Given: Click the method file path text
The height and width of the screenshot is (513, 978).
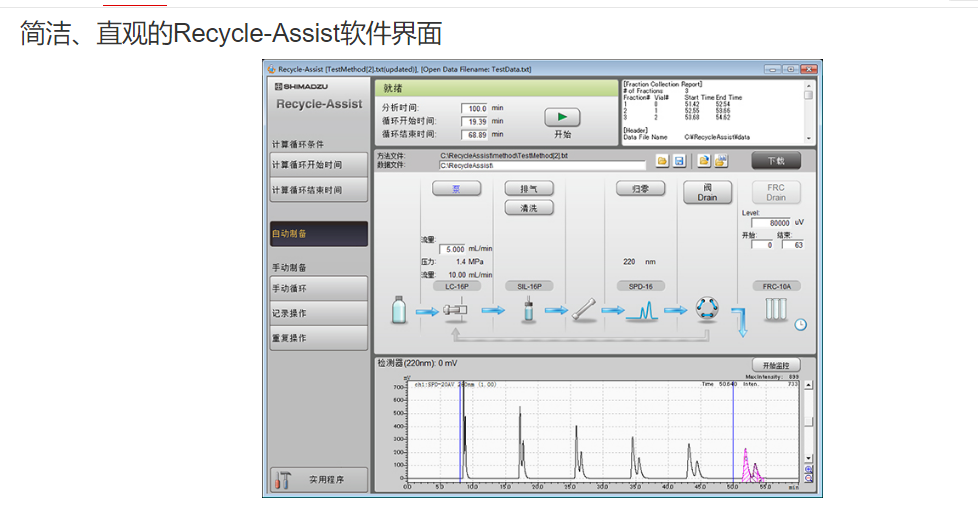Looking at the screenshot, I should 504,155.
